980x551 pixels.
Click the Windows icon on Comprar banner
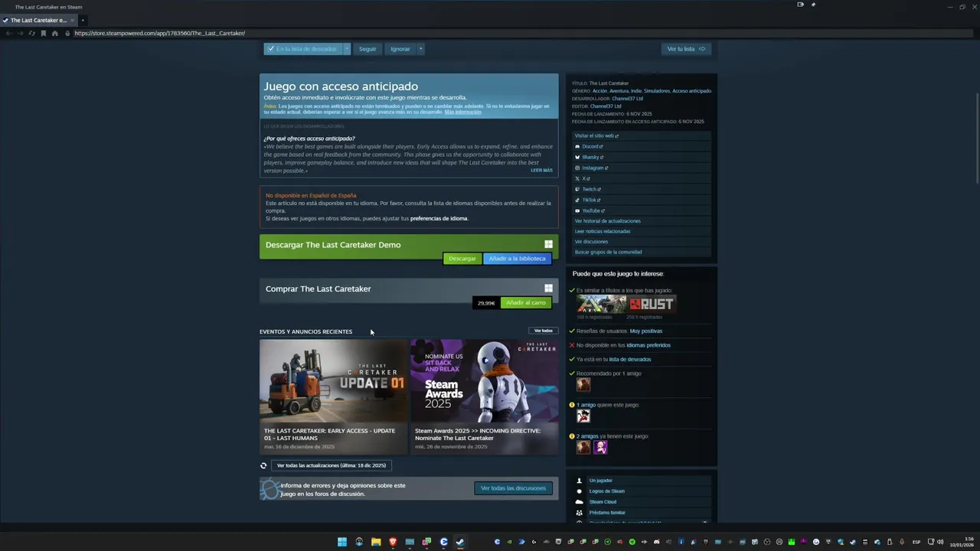(x=548, y=289)
